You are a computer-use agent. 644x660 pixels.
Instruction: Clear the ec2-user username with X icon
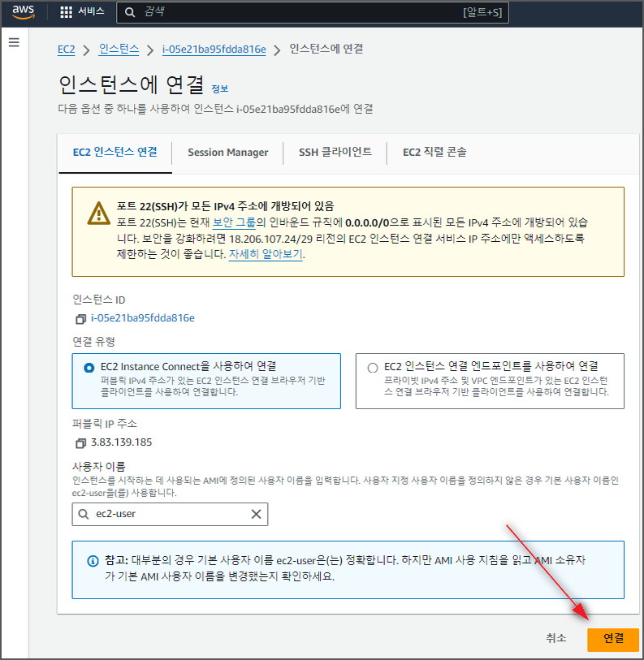(256, 514)
